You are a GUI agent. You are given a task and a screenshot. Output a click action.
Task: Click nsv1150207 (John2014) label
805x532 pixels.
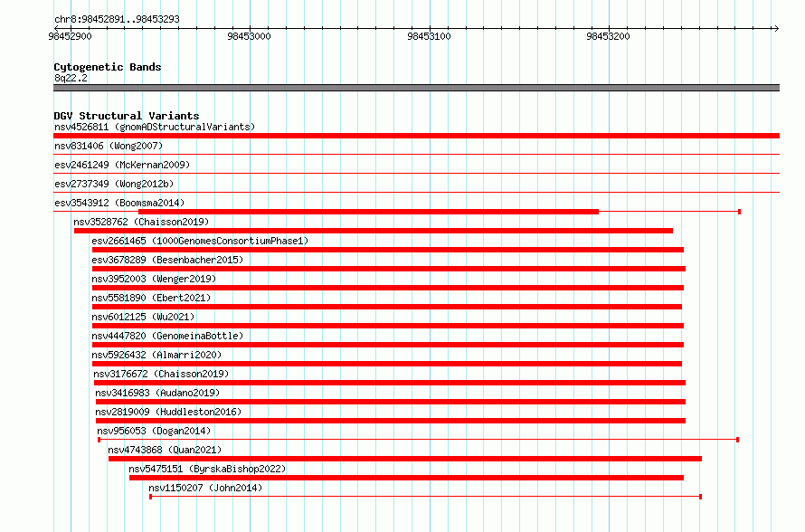(x=205, y=488)
